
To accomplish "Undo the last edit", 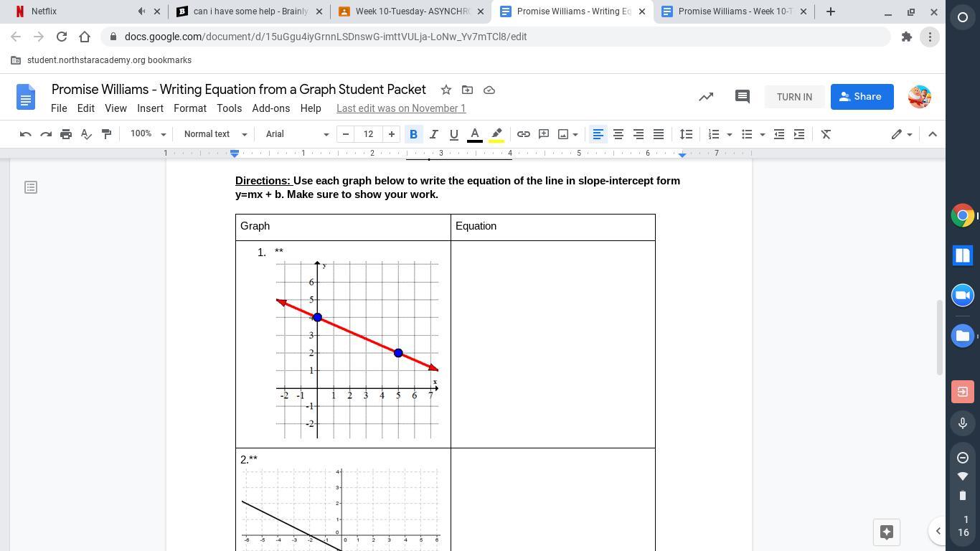I will (26, 134).
